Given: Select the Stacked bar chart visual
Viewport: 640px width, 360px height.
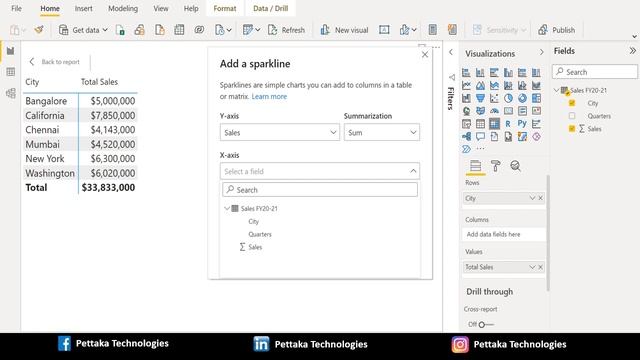Looking at the screenshot, I should [x=466, y=73].
